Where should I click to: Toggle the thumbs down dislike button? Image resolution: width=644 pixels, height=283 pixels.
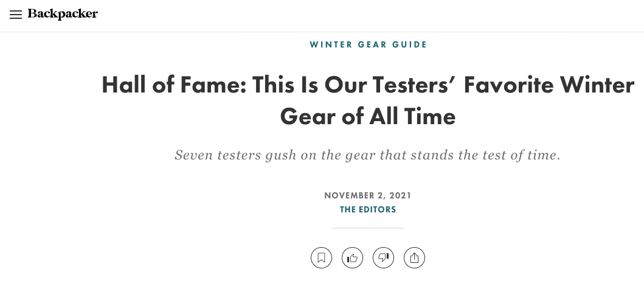[384, 257]
